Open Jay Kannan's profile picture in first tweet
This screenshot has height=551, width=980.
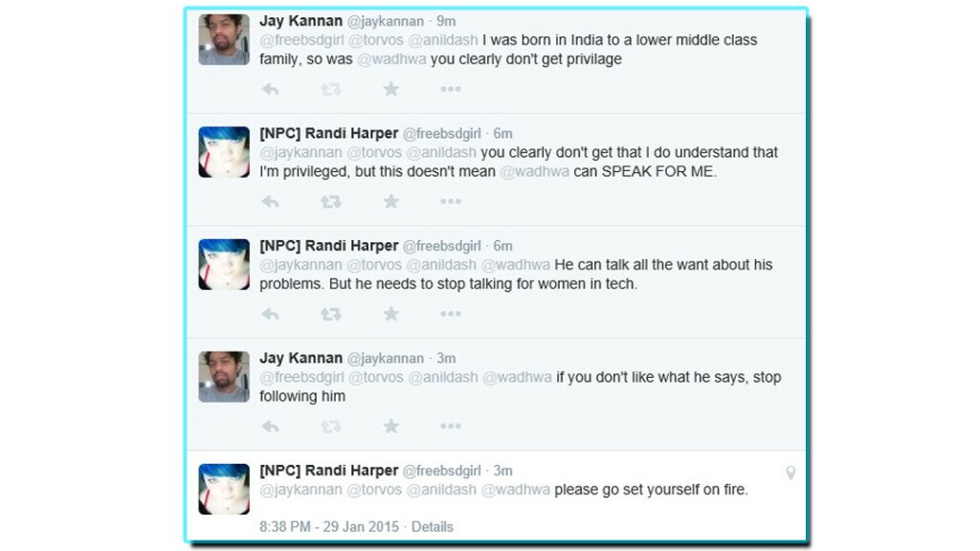(224, 39)
